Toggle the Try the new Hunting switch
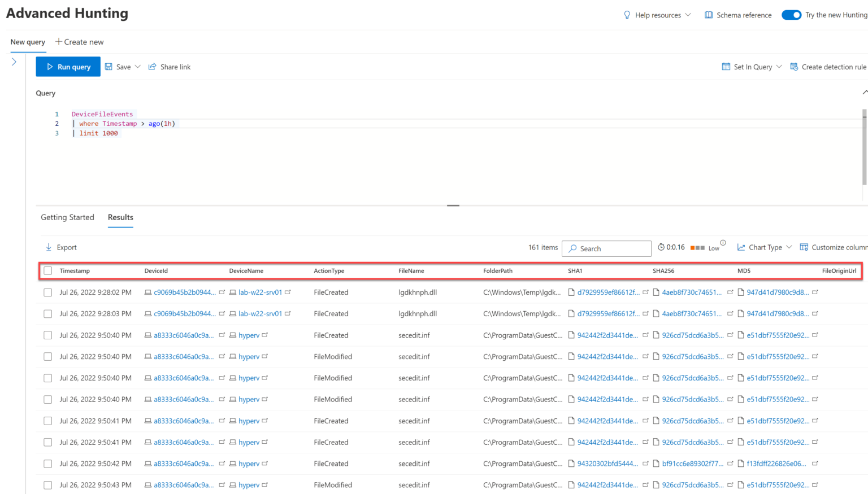868x494 pixels. coord(791,15)
